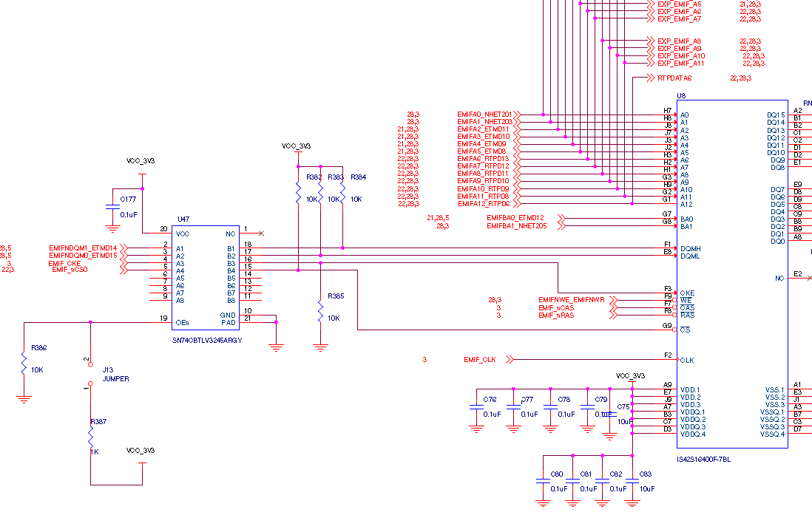Click the 0.1uF value of C177
The image size is (812, 515).
point(129,215)
